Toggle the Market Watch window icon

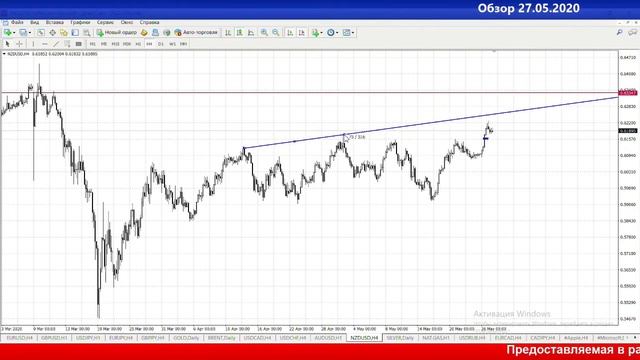(x=40, y=33)
